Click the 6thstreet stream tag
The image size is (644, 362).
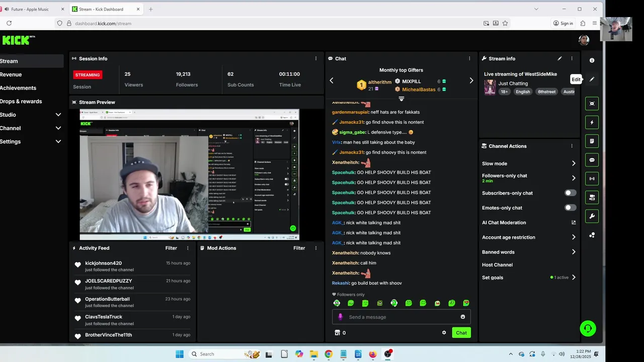click(x=547, y=92)
